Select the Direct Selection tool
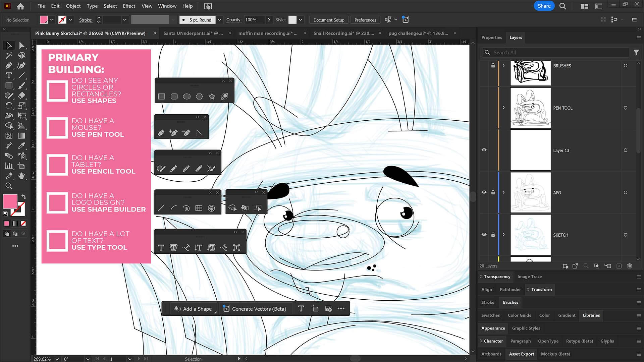Screen dimensions: 644x362 22,45
